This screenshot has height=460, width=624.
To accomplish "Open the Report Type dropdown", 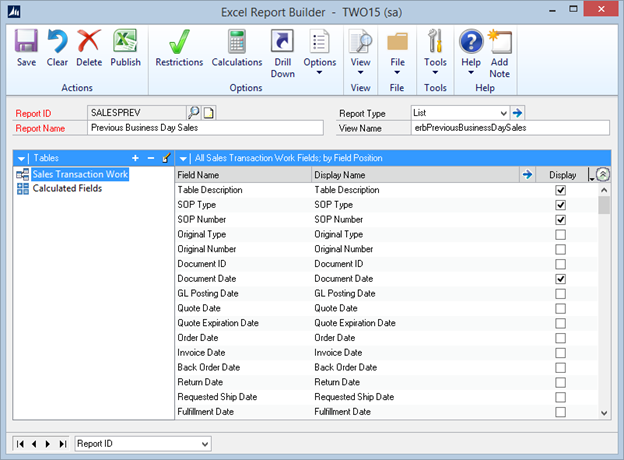I will (503, 113).
